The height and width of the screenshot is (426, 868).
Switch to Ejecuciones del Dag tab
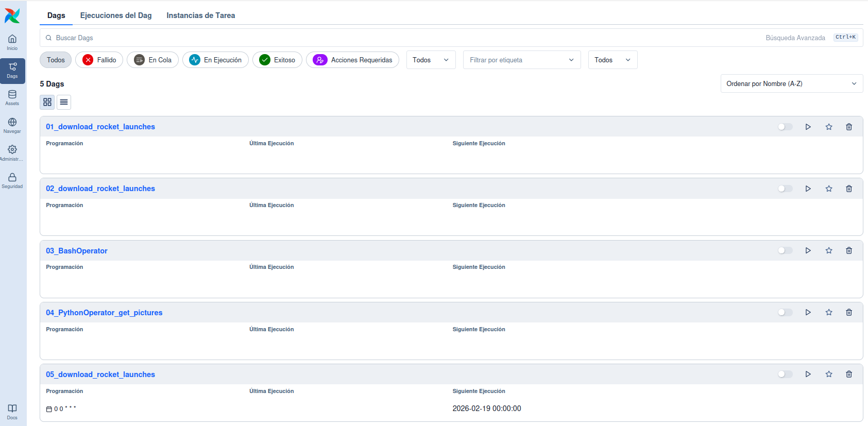coord(116,15)
